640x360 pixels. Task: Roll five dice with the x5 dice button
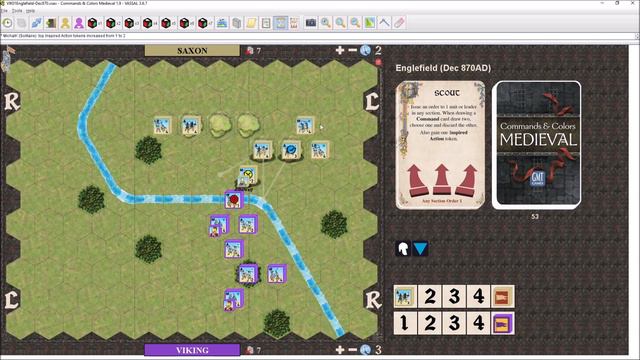pos(168,23)
